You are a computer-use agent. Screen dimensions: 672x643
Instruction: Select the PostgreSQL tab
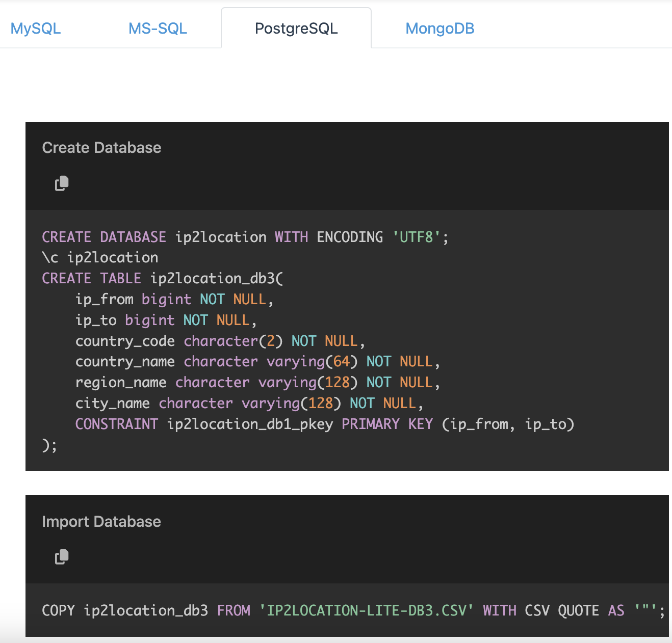[x=296, y=29]
